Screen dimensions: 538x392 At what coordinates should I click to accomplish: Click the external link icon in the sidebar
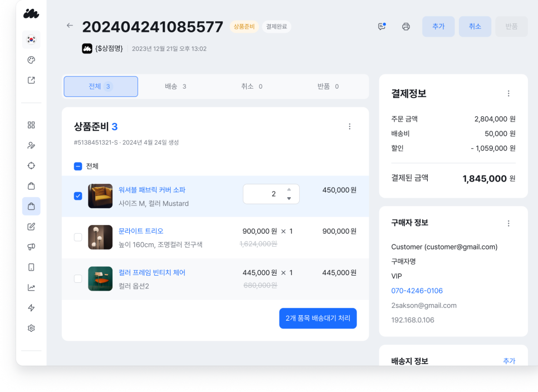coord(31,80)
